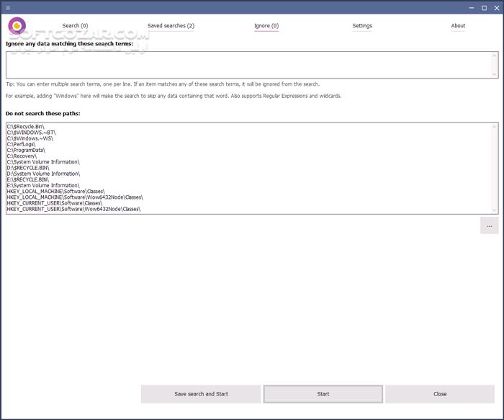Maximize the application window
Image resolution: width=504 pixels, height=420 pixels.
483,8
